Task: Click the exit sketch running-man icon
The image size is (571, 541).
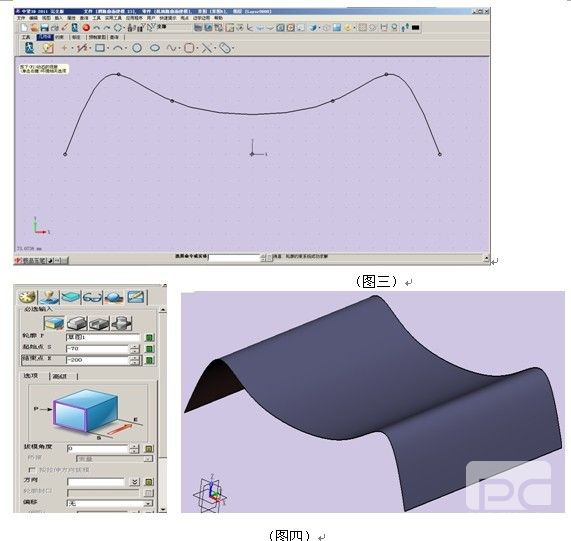Action: coord(29,47)
